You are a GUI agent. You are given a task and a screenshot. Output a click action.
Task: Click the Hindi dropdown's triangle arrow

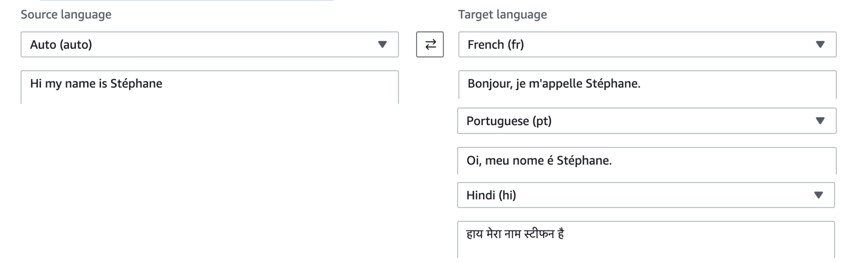[x=818, y=195]
